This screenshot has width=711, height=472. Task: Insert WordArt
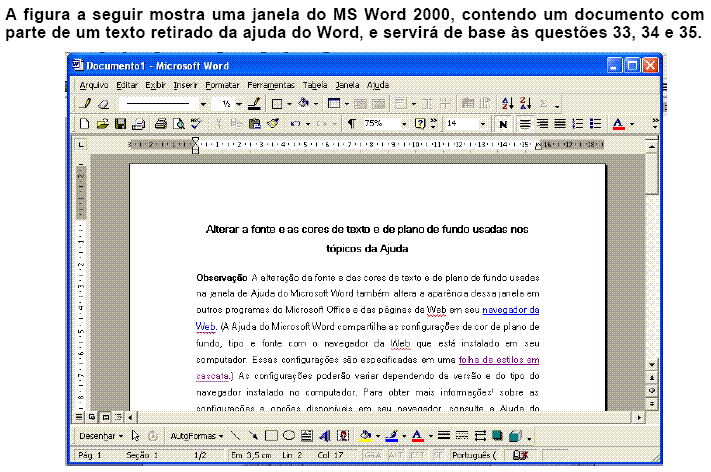click(325, 436)
